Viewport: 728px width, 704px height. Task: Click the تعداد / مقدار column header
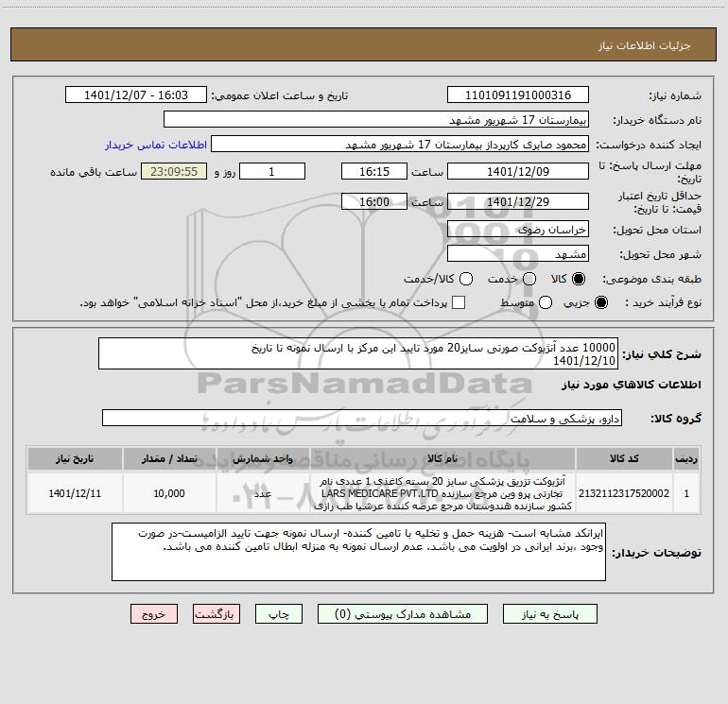point(169,458)
